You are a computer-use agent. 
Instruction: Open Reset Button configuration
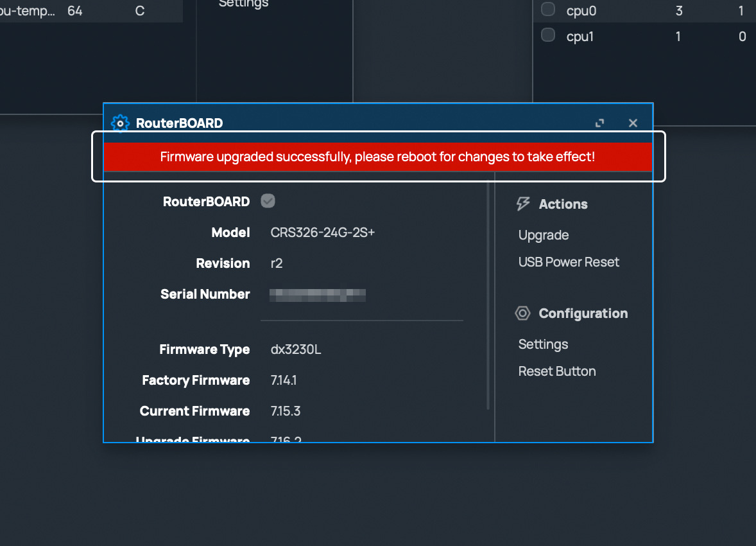pos(557,371)
